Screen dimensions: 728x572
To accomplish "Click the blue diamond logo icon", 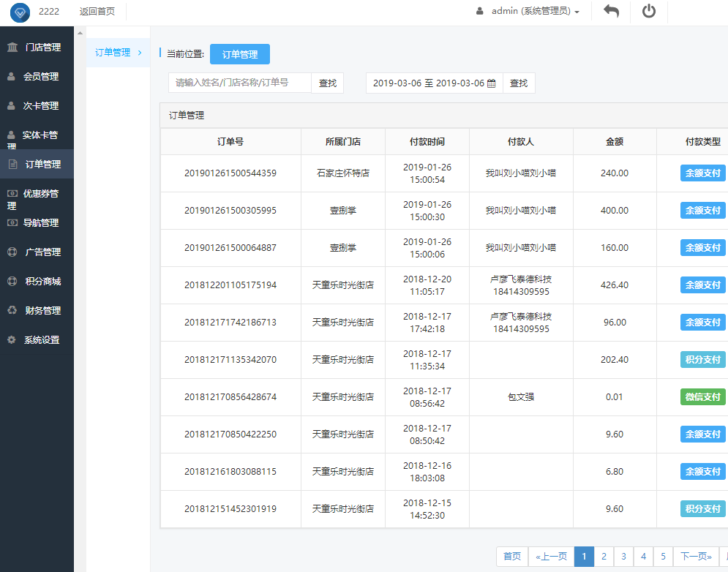I will 20,12.
